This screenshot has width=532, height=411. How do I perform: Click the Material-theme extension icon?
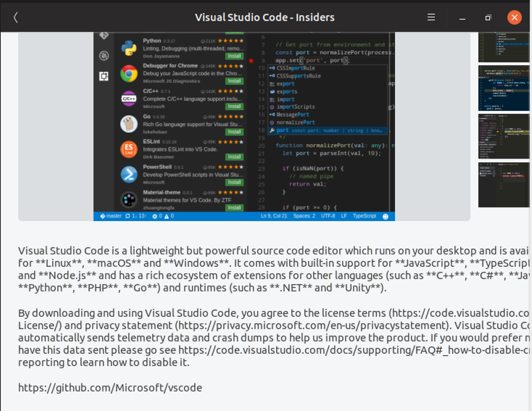129,200
